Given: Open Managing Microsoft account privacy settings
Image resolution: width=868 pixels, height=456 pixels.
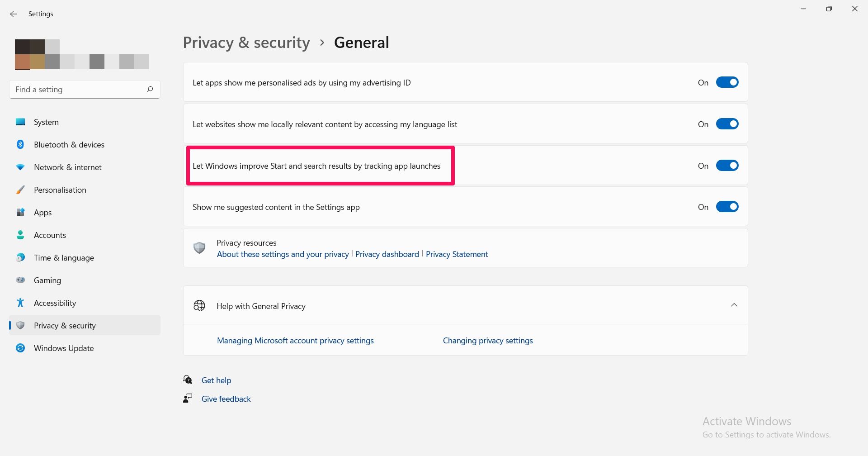Looking at the screenshot, I should tap(295, 341).
